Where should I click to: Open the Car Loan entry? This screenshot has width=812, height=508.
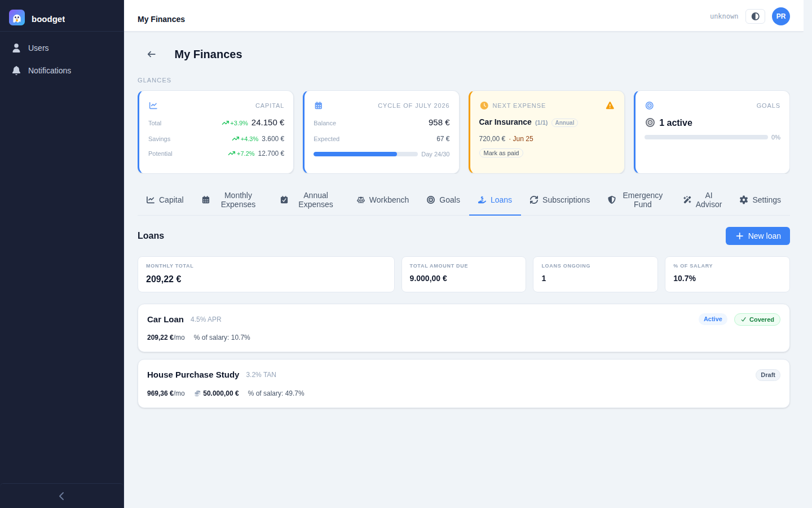coord(464,328)
